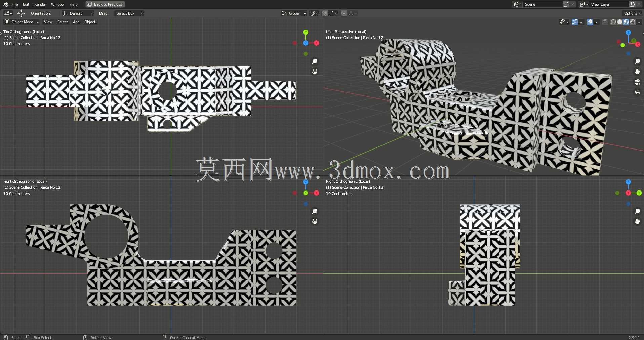Open the Options dropdown
This screenshot has height=340, width=644.
632,13
